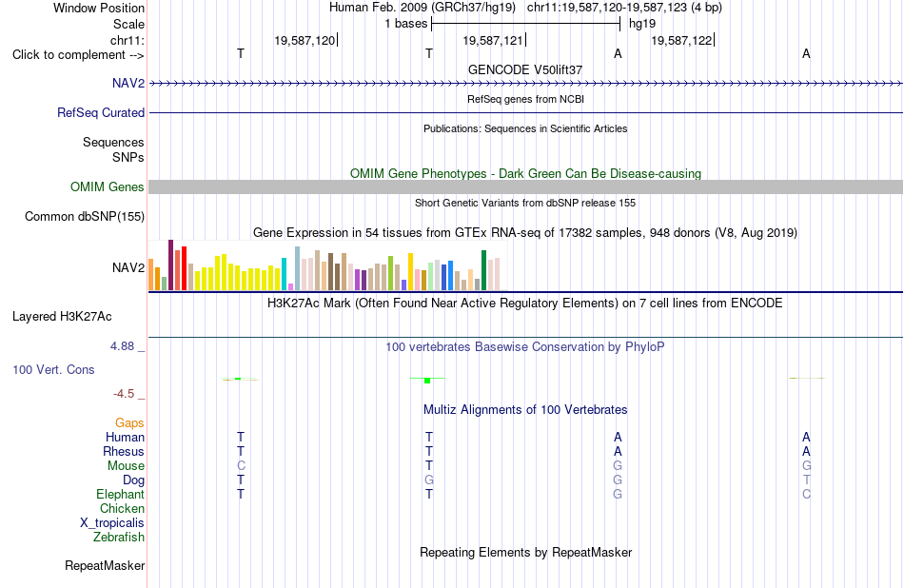Click the NAV2 arrowed gene line
904x588 pixels.
point(525,84)
